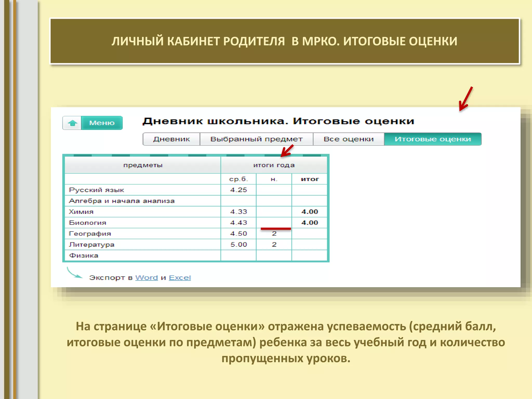Click the н. sub-header

274,179
